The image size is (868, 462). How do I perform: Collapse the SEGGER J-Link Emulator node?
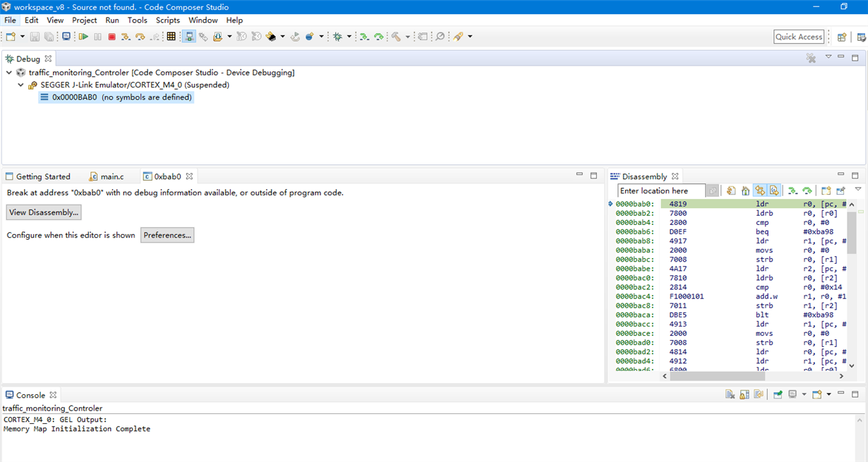tap(21, 85)
